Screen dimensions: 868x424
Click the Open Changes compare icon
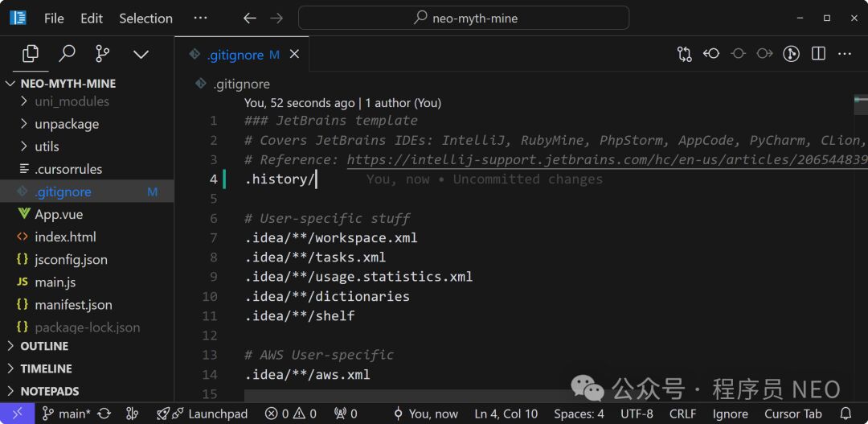pos(684,54)
